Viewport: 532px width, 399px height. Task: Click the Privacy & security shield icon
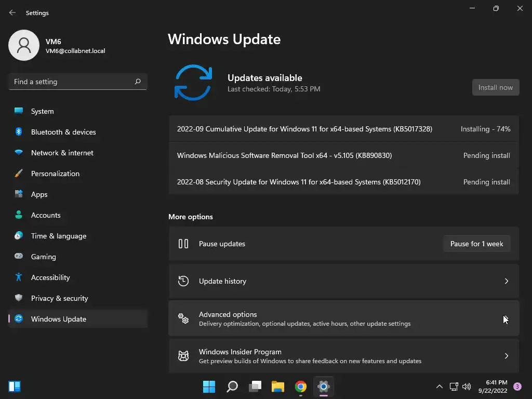pos(19,298)
